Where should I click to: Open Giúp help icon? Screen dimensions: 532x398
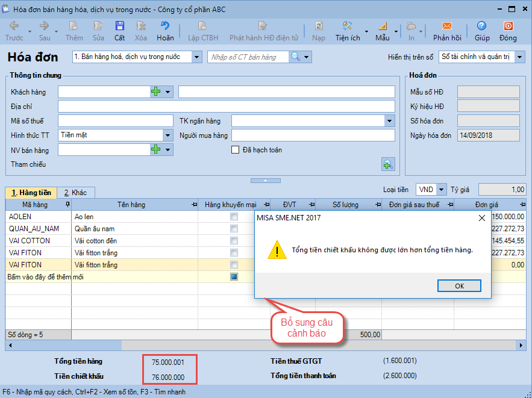[x=481, y=26]
